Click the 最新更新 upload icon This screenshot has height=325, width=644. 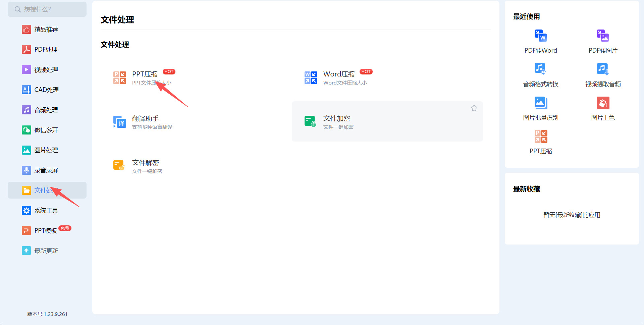point(26,251)
